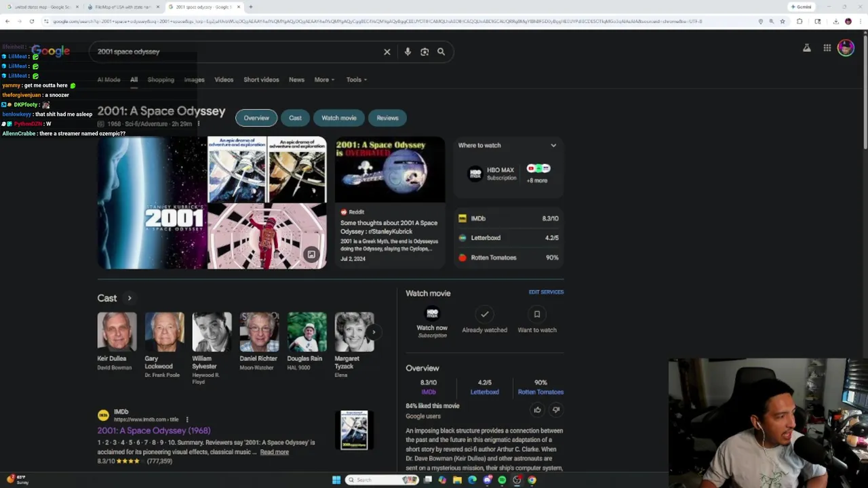Expand the Cast section arrow
The height and width of the screenshot is (488, 868).
tap(129, 298)
